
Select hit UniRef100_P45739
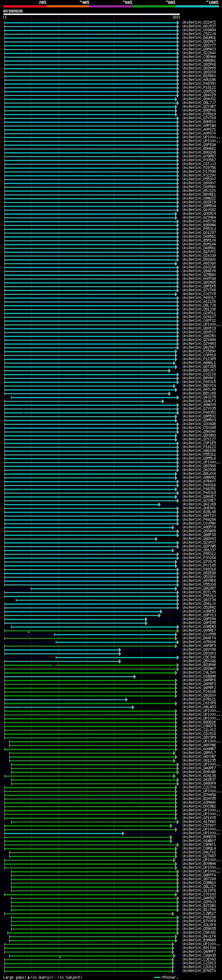coord(199,221)
